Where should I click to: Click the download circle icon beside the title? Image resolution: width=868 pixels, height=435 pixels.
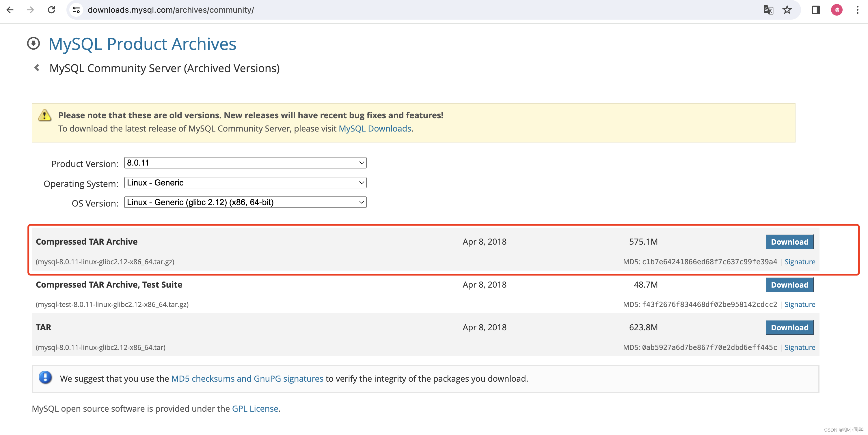[x=33, y=44]
